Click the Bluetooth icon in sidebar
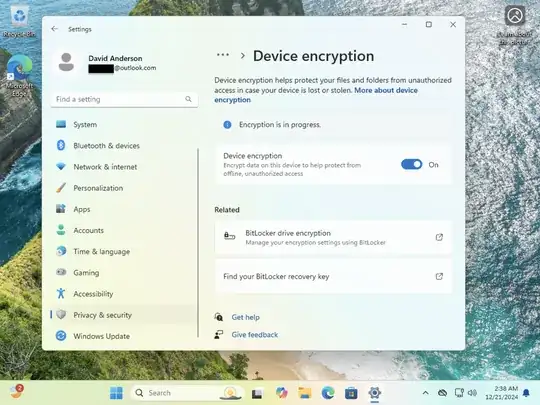Viewport: 540px width, 405px height. (61, 145)
